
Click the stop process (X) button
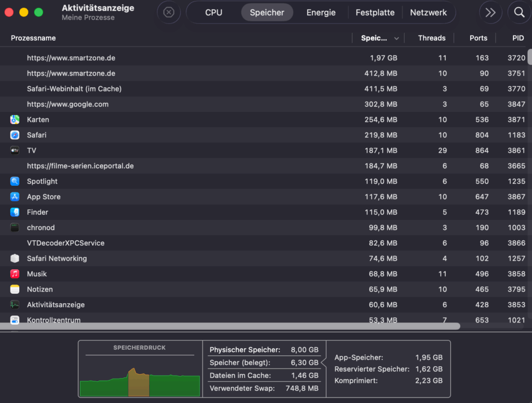(168, 12)
